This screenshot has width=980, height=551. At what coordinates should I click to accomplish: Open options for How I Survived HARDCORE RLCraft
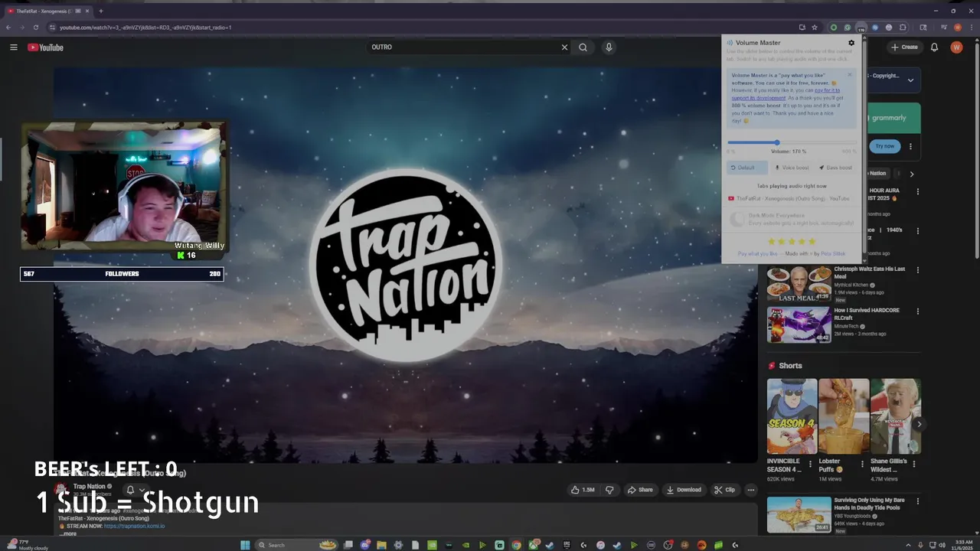918,312
